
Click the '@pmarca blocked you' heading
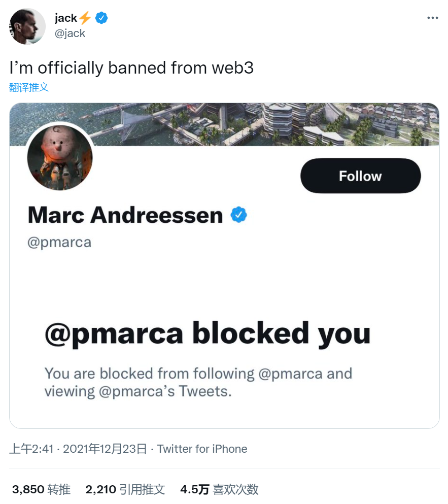[x=208, y=334]
